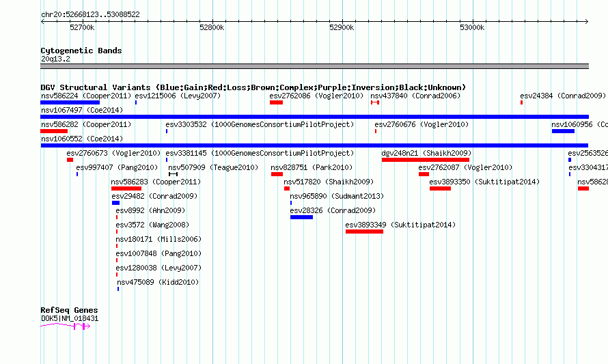Image resolution: width=608 pixels, height=364 pixels.
Task: Click the blue bar under esv29482
Action: pyautogui.click(x=115, y=203)
